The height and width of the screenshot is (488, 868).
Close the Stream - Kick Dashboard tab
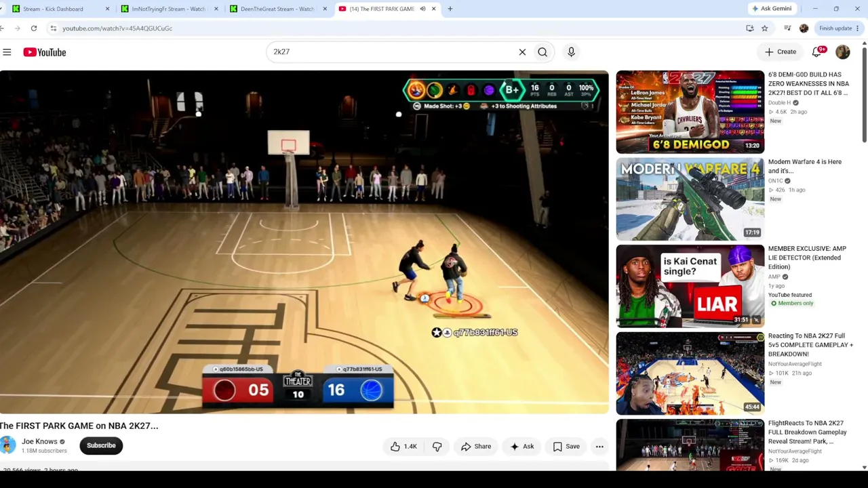107,9
